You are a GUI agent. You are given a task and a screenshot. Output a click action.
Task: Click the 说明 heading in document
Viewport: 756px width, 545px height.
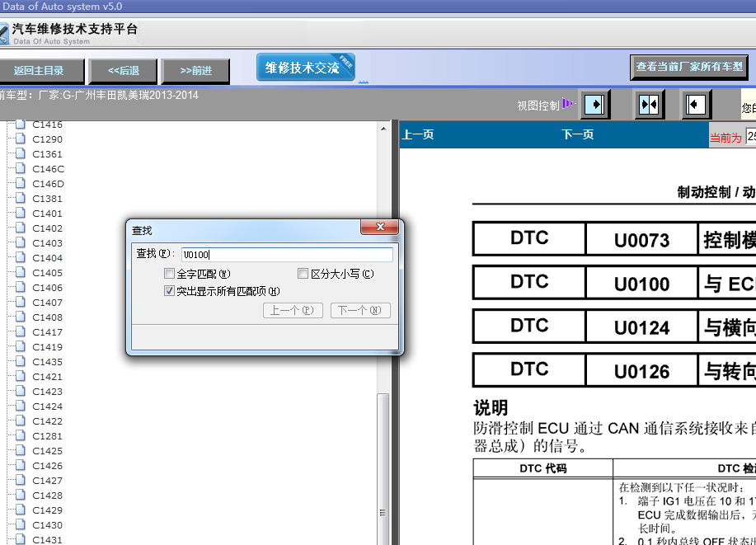(x=491, y=407)
